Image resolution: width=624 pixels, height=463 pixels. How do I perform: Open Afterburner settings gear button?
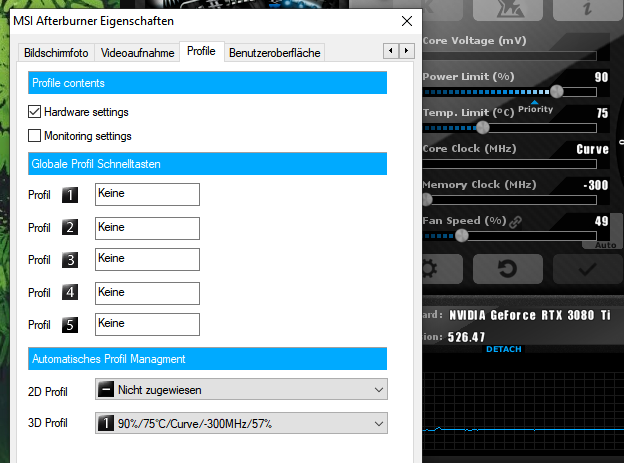(x=443, y=269)
